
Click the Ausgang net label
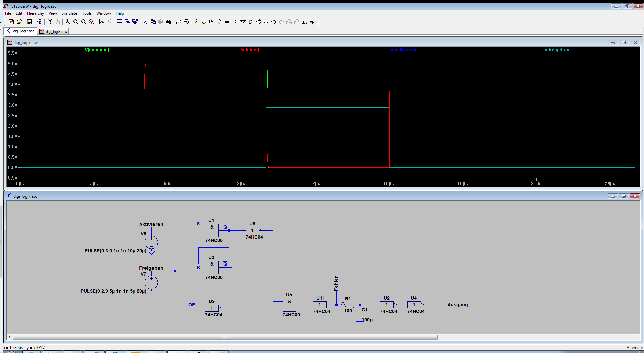458,305
